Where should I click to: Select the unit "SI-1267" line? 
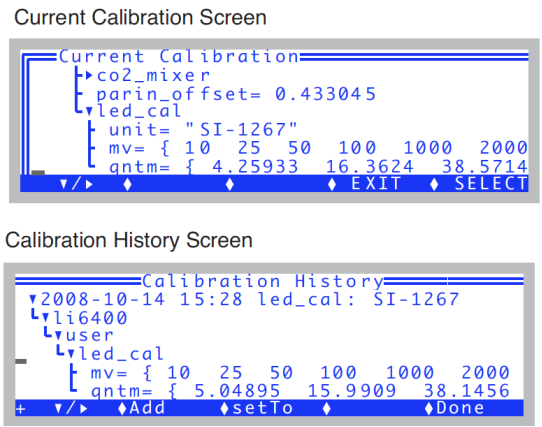pos(203,130)
